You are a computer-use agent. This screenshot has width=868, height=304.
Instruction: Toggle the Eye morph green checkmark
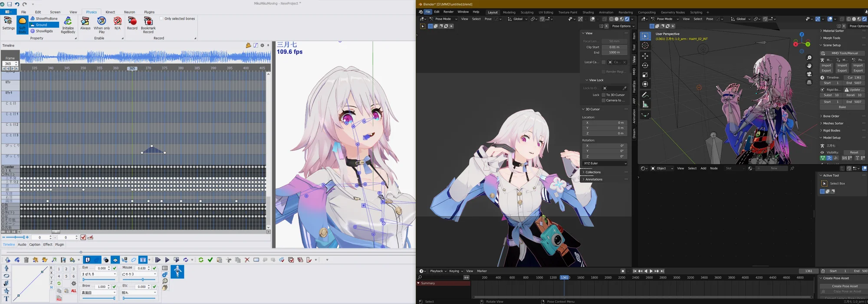point(115,268)
